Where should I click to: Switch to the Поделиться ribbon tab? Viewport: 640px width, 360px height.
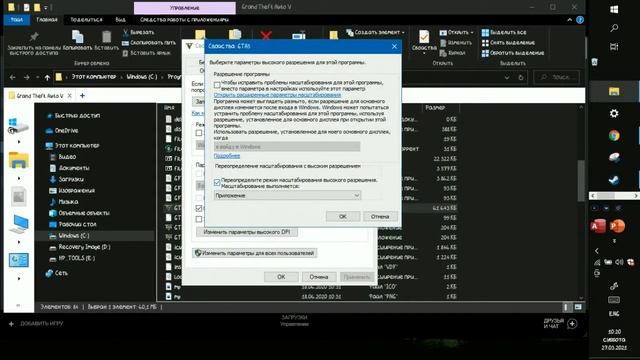coord(86,20)
